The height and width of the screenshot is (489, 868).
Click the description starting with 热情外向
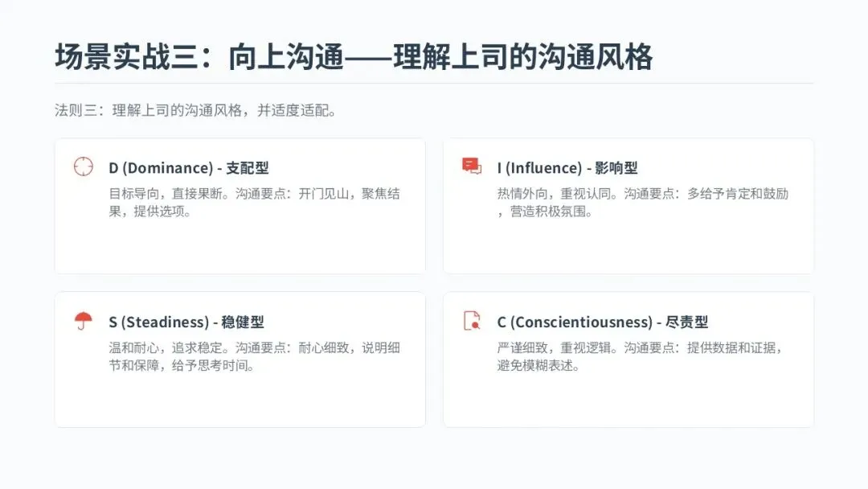641,203
